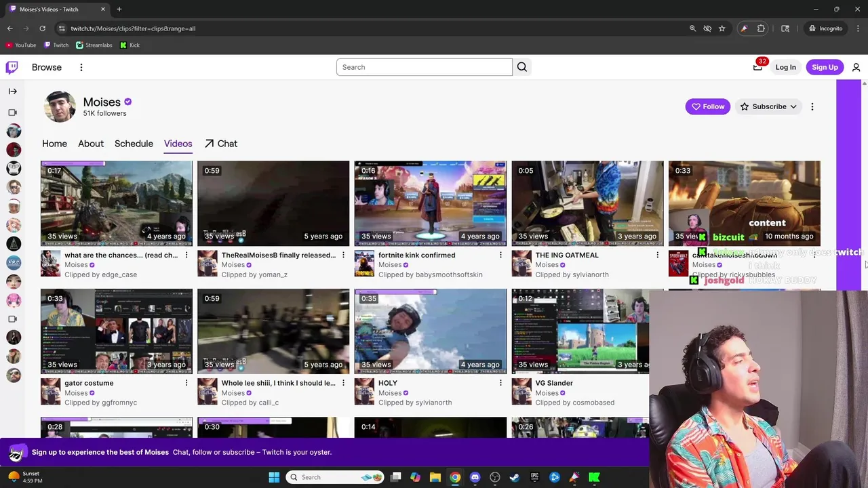Play the 'THE ING OATMEAL' clip thumbnail
868x488 pixels.
(x=587, y=203)
